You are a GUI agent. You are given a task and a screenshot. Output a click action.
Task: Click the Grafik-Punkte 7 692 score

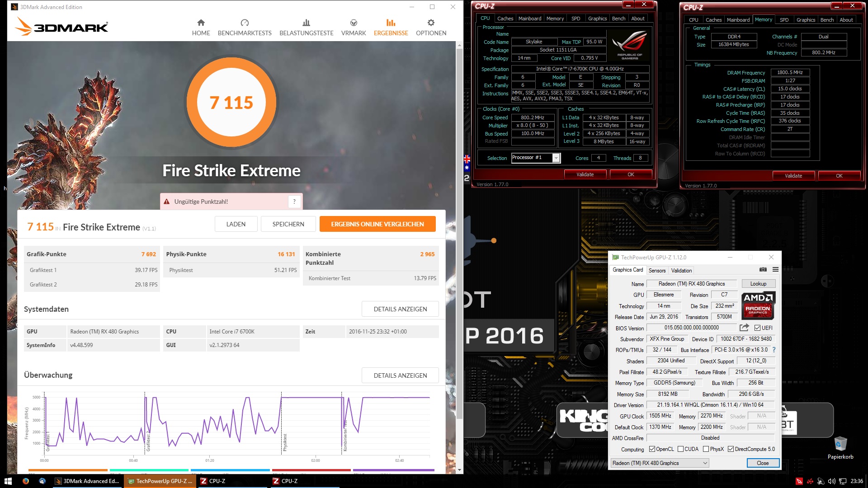click(x=148, y=254)
